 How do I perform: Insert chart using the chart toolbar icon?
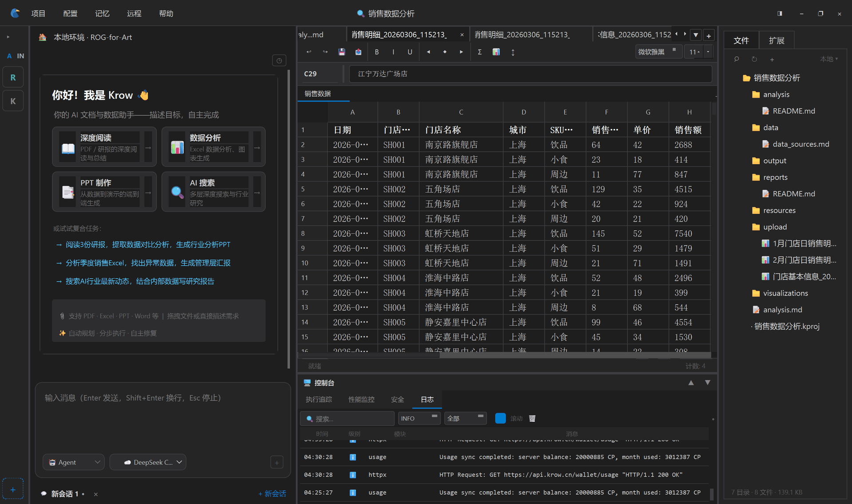pos(496,52)
